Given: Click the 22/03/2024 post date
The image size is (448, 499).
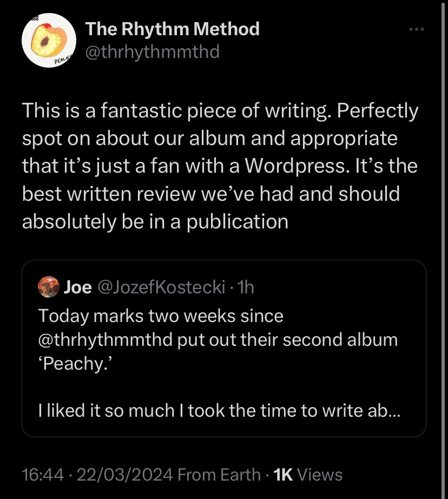Looking at the screenshot, I should point(127,475).
